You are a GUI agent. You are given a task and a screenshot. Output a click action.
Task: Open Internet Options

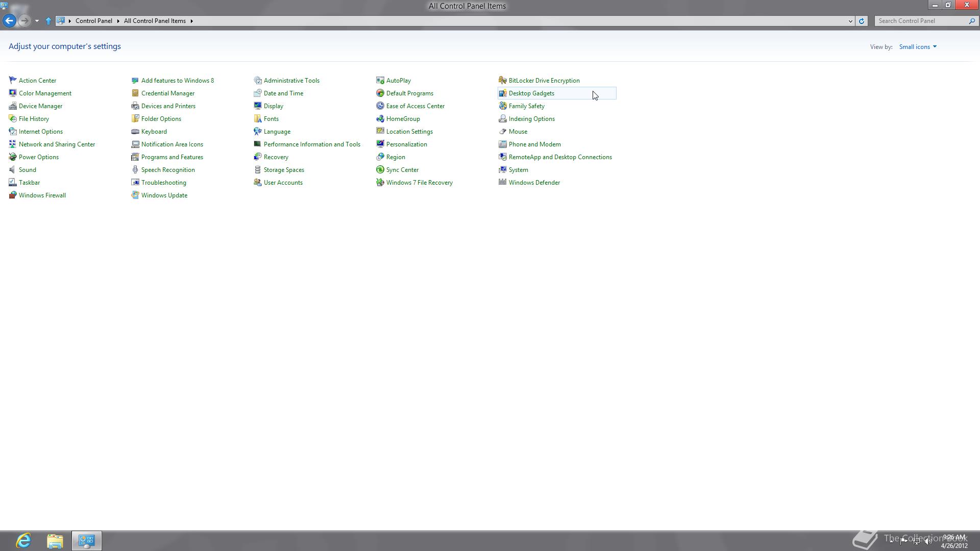click(x=40, y=131)
